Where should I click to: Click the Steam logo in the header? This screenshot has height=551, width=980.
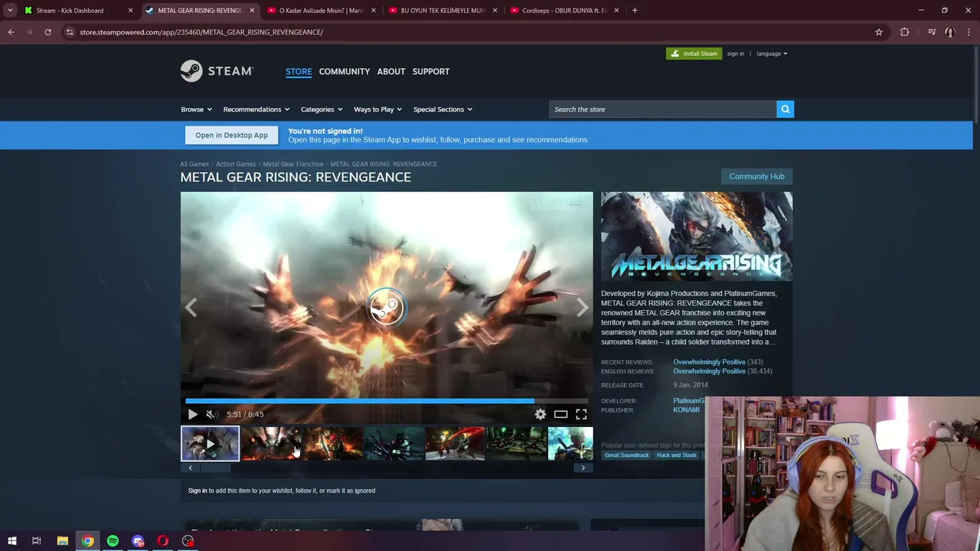click(217, 71)
